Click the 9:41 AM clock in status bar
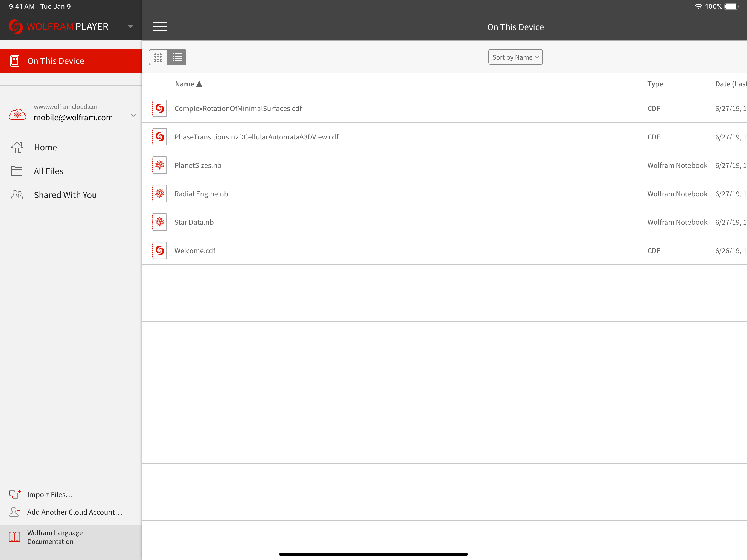 tap(22, 6)
